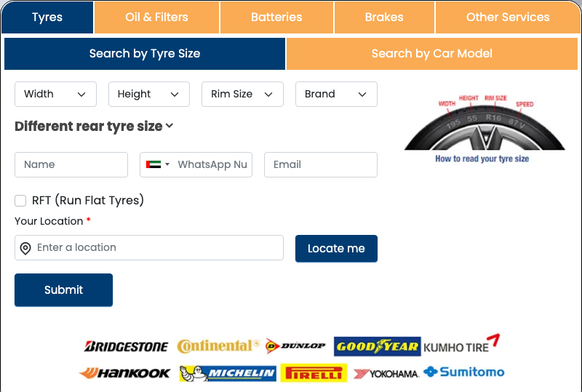The width and height of the screenshot is (582, 392).
Task: Focus the Name input field
Action: [71, 164]
